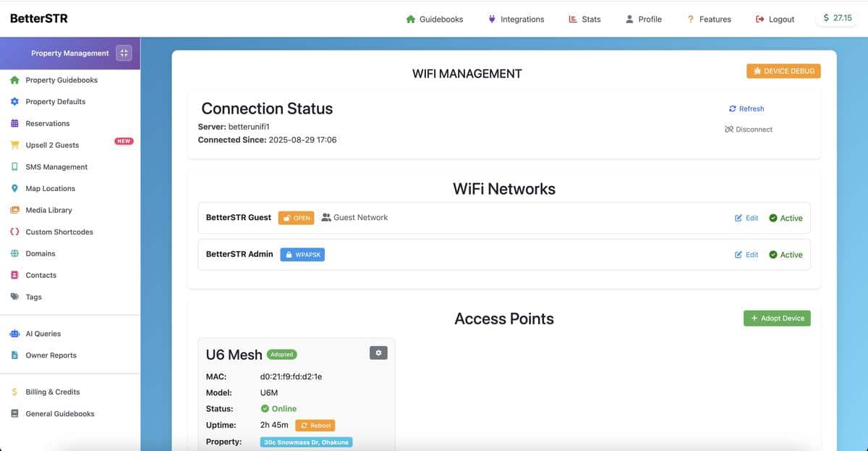Viewport: 868px width, 451px height.
Task: Click the NEW badge on Upsell 2 Guests
Action: click(124, 141)
